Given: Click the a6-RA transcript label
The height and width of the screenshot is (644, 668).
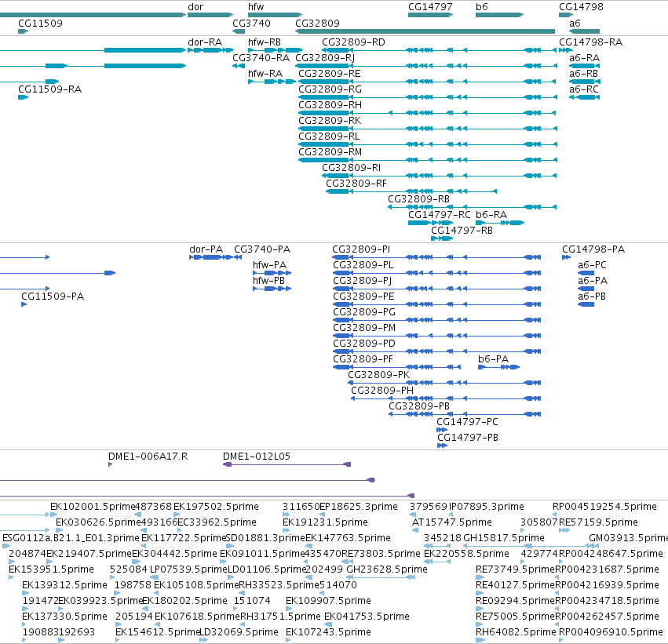Looking at the screenshot, I should pos(585,58).
